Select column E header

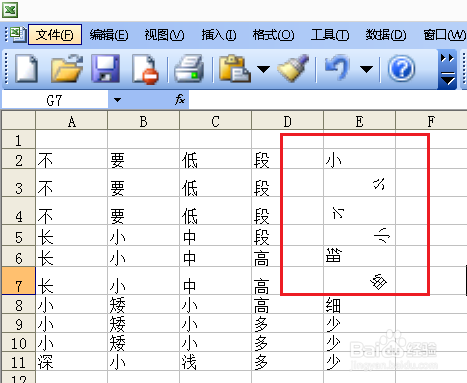360,121
